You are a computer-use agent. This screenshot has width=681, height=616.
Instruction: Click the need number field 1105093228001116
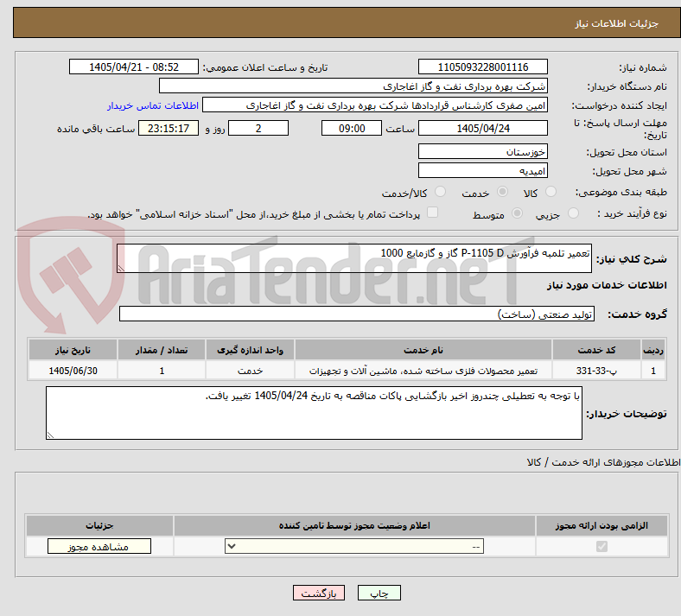(482, 67)
